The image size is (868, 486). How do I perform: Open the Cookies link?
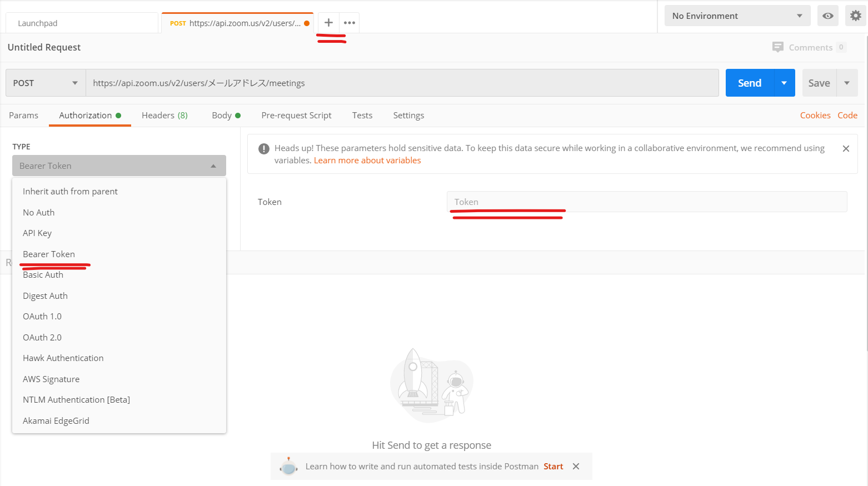coord(815,115)
